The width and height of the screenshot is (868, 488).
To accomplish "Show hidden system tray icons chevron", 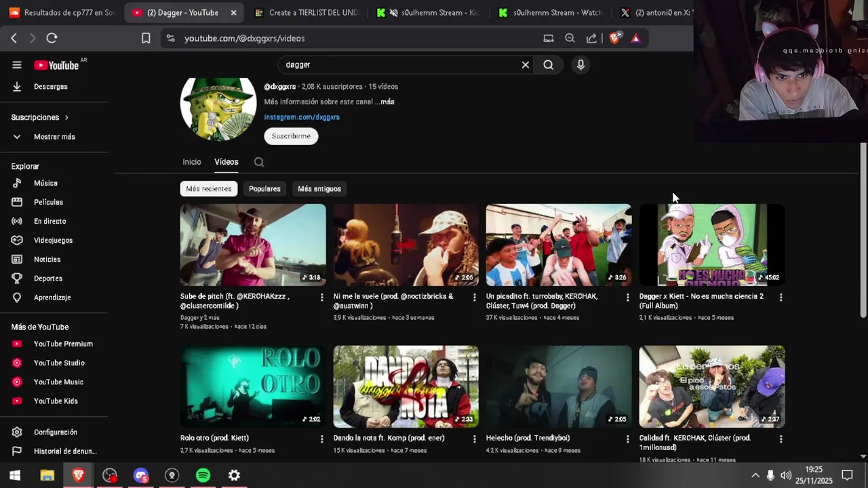I will pyautogui.click(x=755, y=475).
